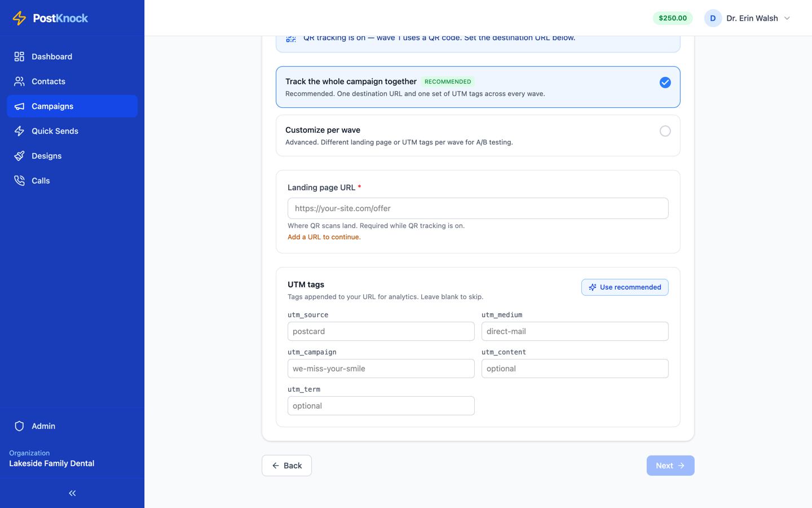
Task: Click the QR code icon in banner
Action: 291,38
